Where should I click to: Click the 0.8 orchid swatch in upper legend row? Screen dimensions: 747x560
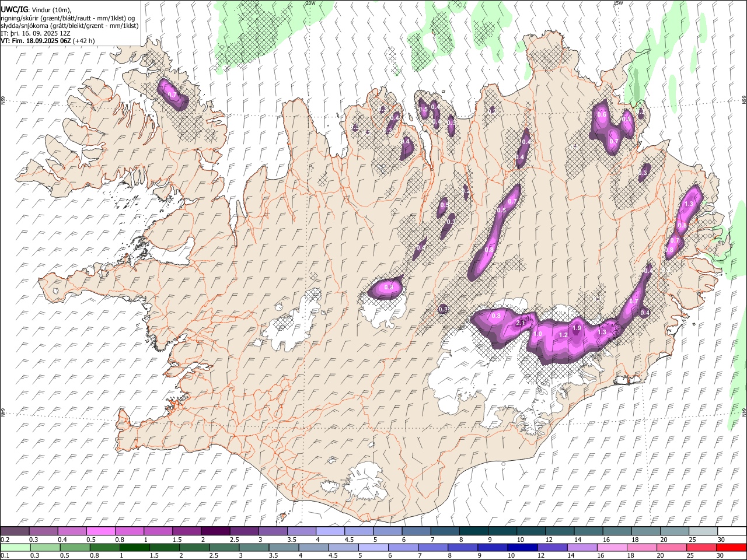[x=129, y=531]
